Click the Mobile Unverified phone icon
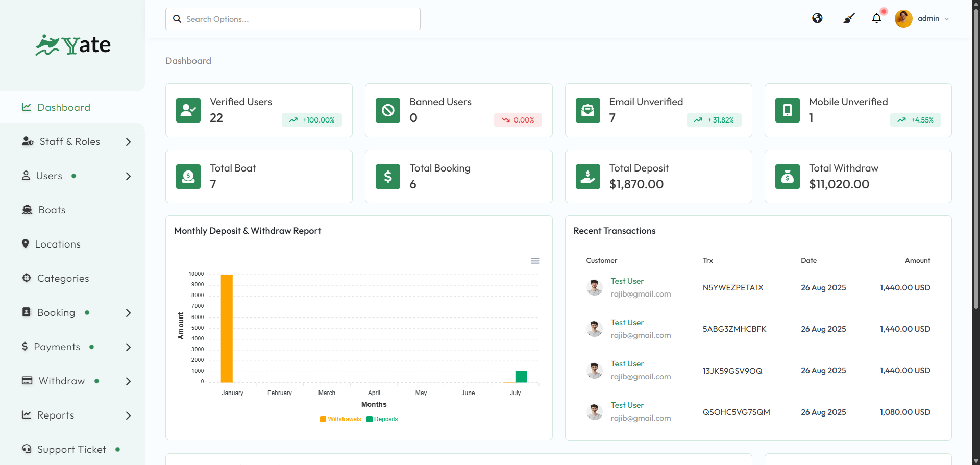The image size is (980, 465). tap(787, 110)
